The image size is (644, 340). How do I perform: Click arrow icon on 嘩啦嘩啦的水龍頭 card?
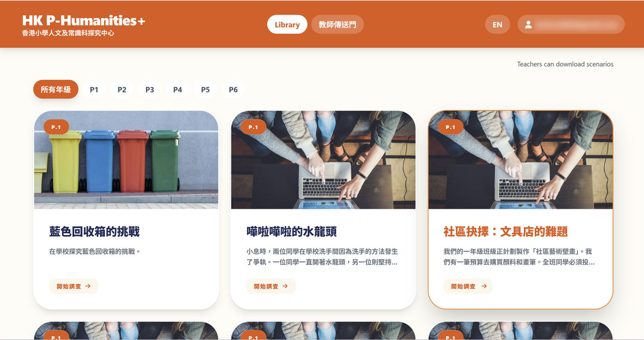285,286
